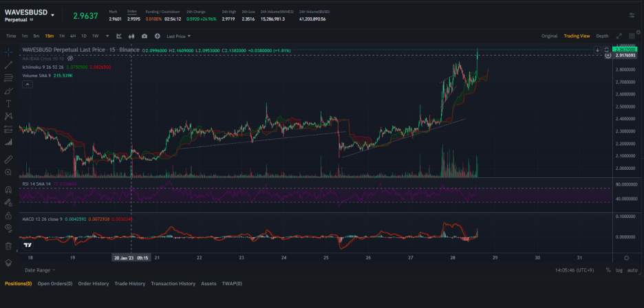
Task: Toggle log scale mode
Action: tap(619, 270)
